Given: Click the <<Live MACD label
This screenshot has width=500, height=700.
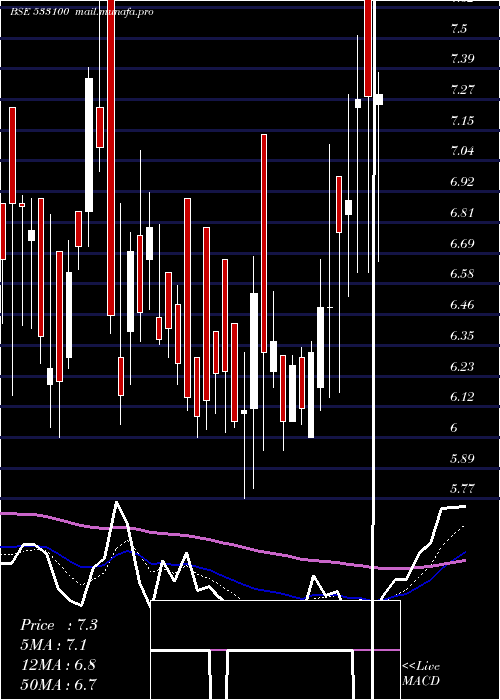Looking at the screenshot, I should coord(421,673).
